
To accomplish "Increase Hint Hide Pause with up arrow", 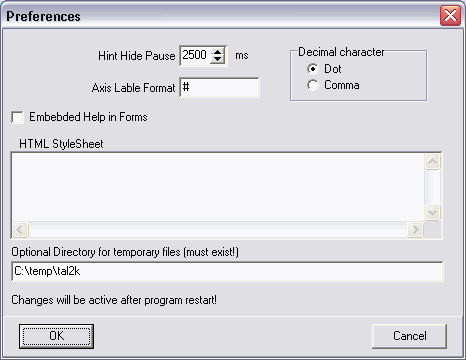I will coord(217,52).
